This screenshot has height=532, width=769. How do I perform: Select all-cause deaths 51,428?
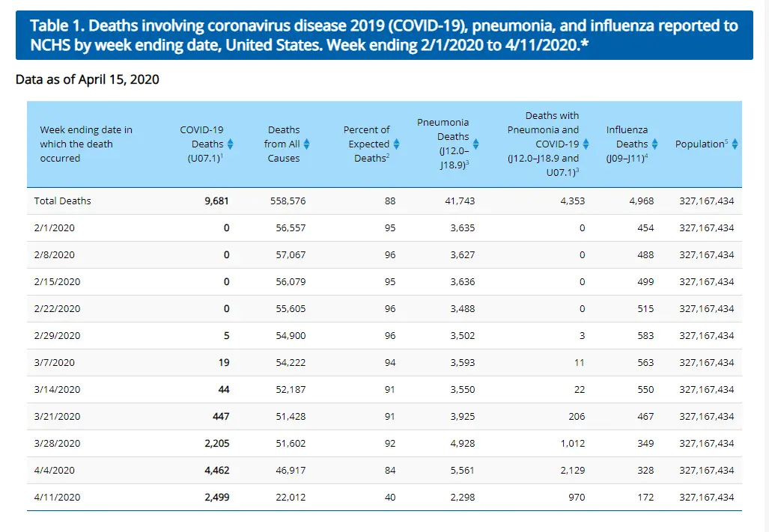291,416
